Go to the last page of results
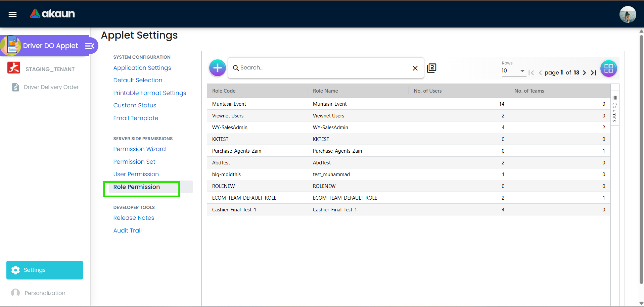Screen dimensions: 644x307 593,73
